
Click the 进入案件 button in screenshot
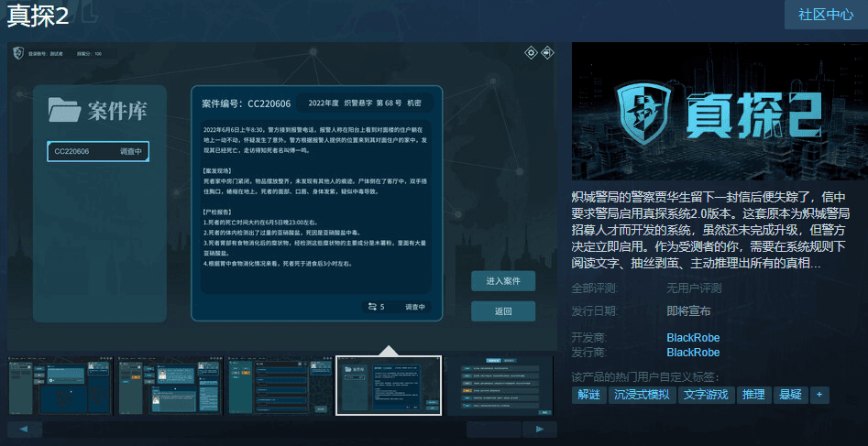(503, 281)
